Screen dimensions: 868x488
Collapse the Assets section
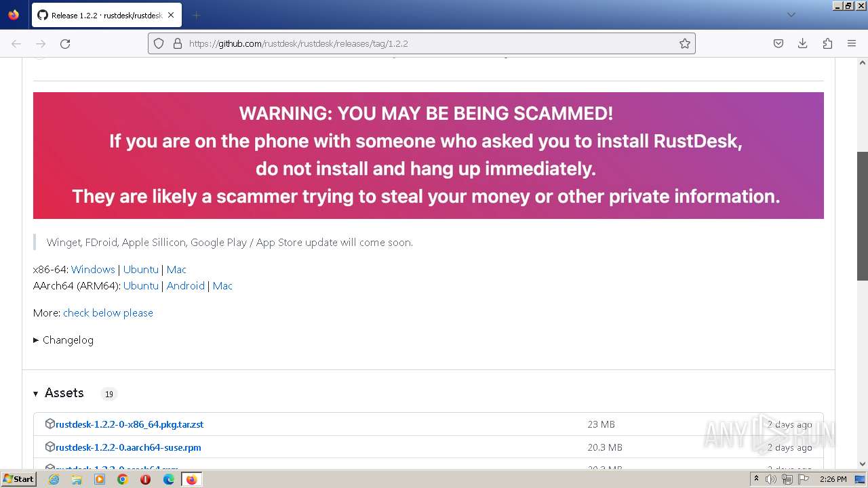point(58,393)
